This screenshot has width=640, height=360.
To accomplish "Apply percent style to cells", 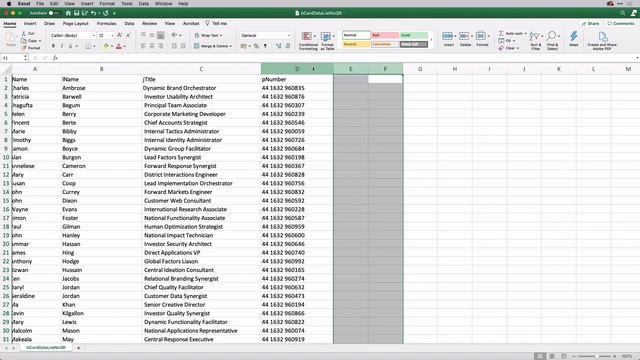I will tap(256, 46).
